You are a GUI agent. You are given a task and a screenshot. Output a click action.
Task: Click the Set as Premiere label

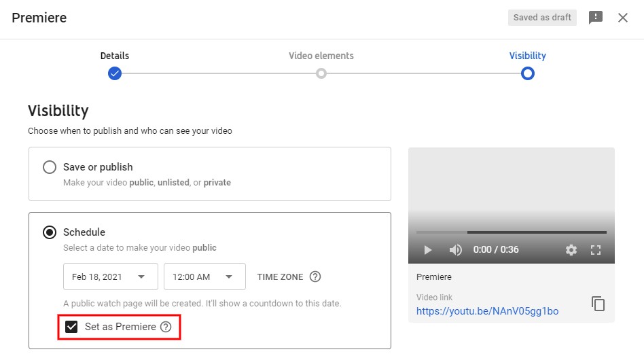(x=120, y=327)
